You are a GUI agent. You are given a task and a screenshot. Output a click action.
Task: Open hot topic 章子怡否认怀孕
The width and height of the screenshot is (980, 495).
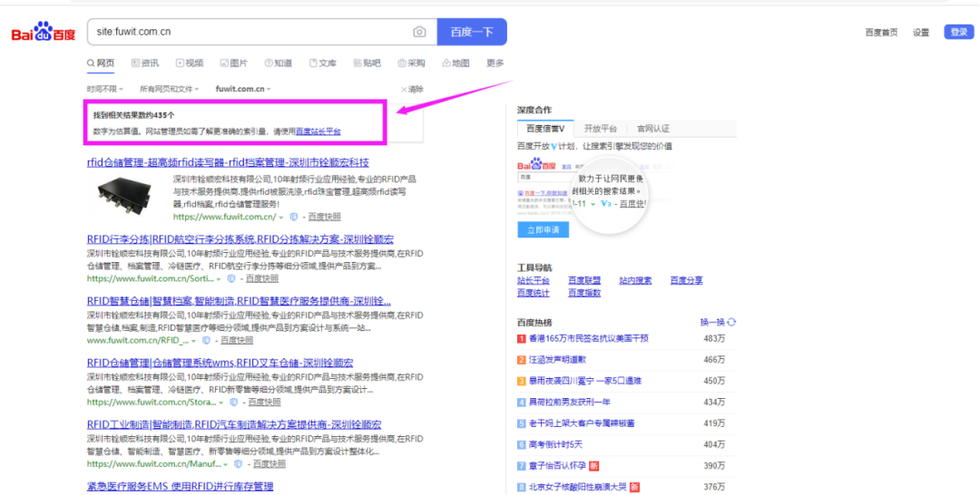(557, 466)
